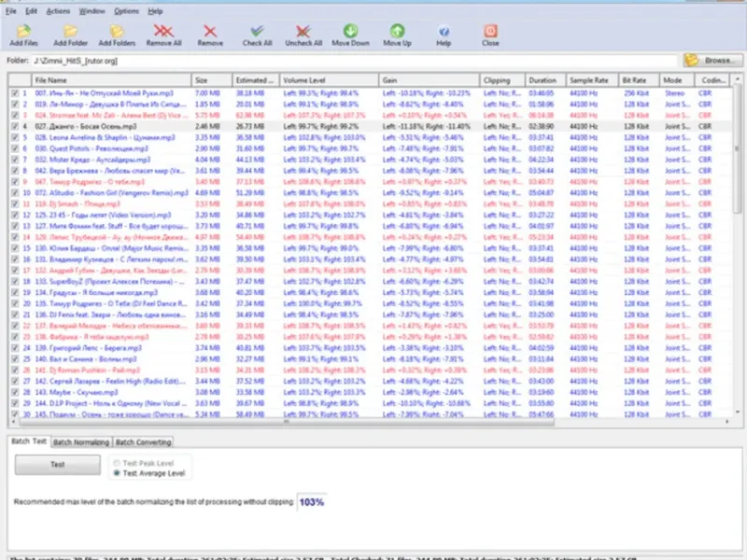Click the Add Folder icon
The width and height of the screenshot is (747, 560).
pyautogui.click(x=71, y=32)
